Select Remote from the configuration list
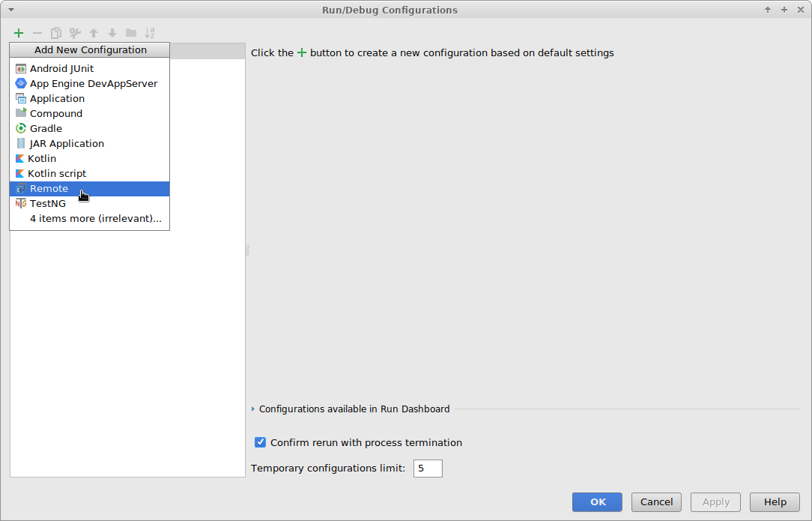Viewport: 812px width, 521px height. [x=49, y=189]
